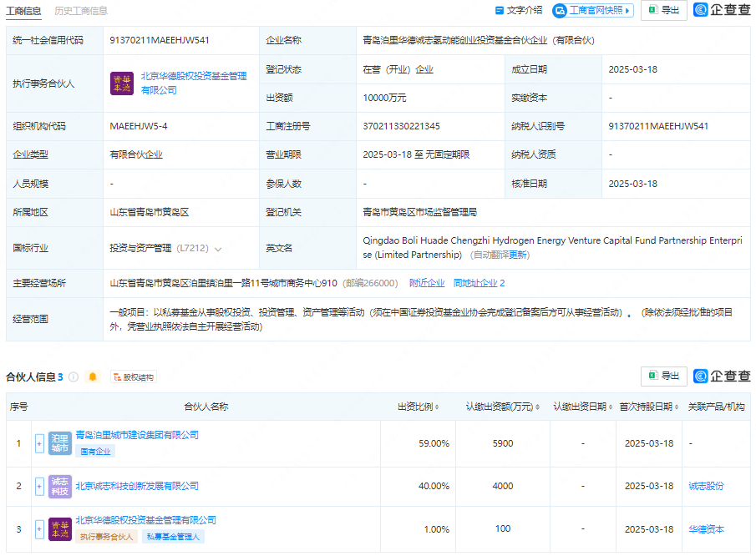Open the 股权结构 button
Viewport: 756px width, 556px height.
tap(134, 377)
